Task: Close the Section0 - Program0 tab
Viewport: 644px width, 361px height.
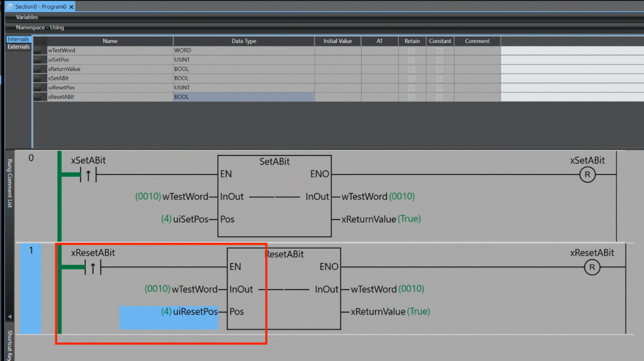Action: (x=71, y=6)
